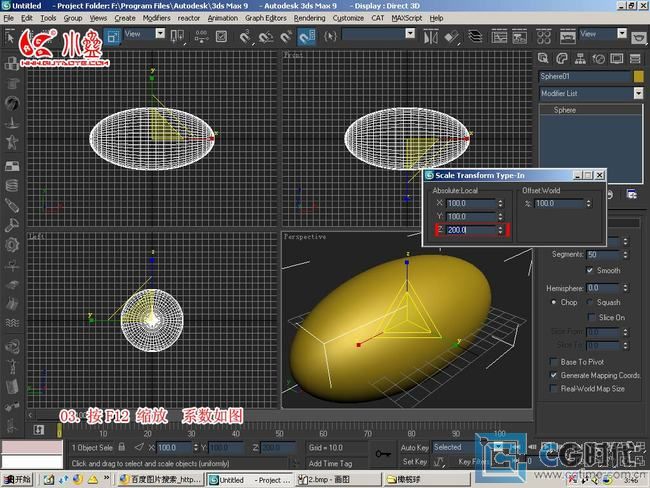The height and width of the screenshot is (488, 650).
Task: Click the Sphere01 object name field
Action: (585, 76)
